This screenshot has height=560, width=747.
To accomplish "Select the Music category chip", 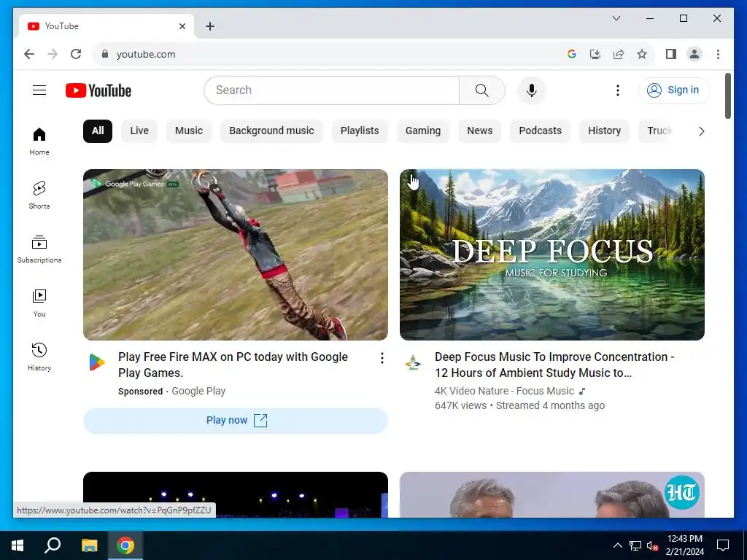I will click(189, 131).
